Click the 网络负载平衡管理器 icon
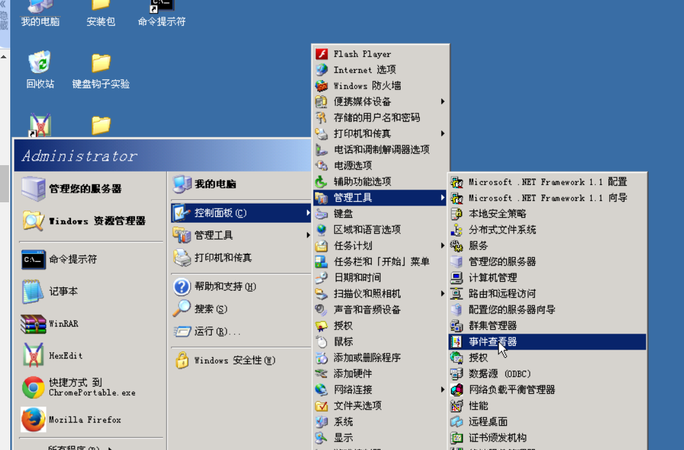Screen dimensions: 684x450 pos(456,390)
